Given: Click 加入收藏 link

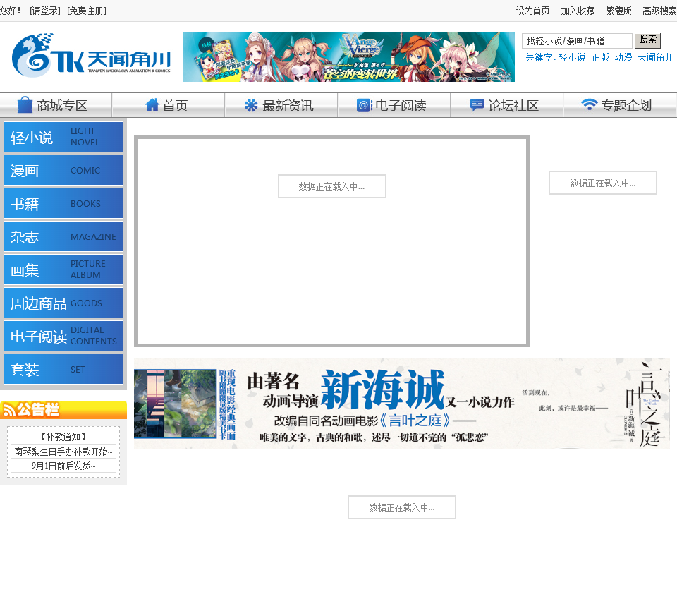Looking at the screenshot, I should point(578,11).
